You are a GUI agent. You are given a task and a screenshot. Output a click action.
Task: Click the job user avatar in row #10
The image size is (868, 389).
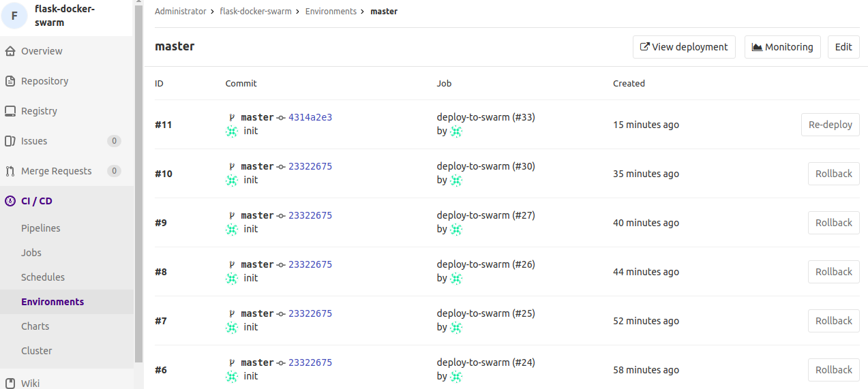[x=456, y=180]
